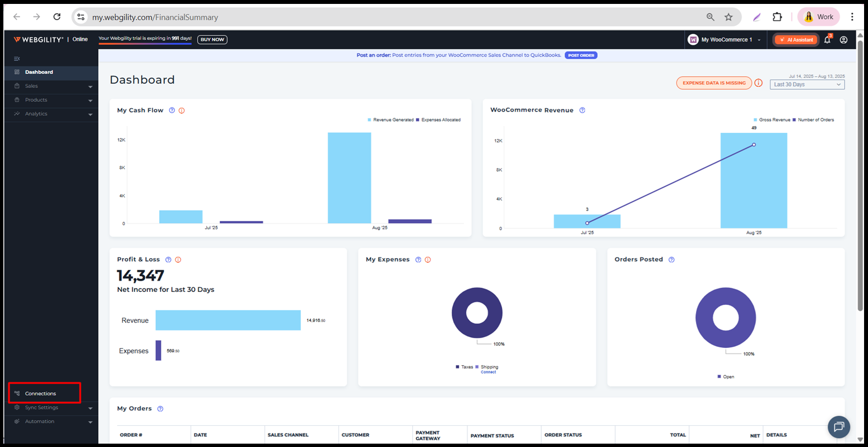This screenshot has width=868, height=447.
Task: Toggle Number of Orders legend item
Action: point(813,120)
